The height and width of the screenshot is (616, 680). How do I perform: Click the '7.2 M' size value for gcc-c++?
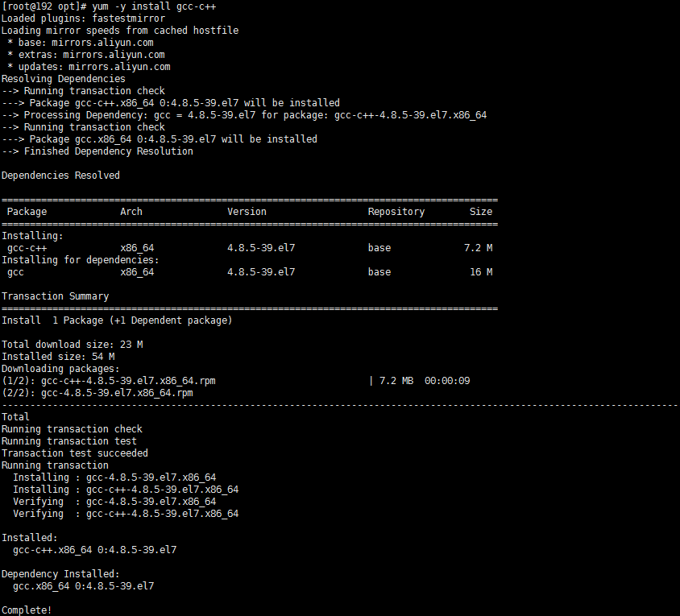click(481, 247)
